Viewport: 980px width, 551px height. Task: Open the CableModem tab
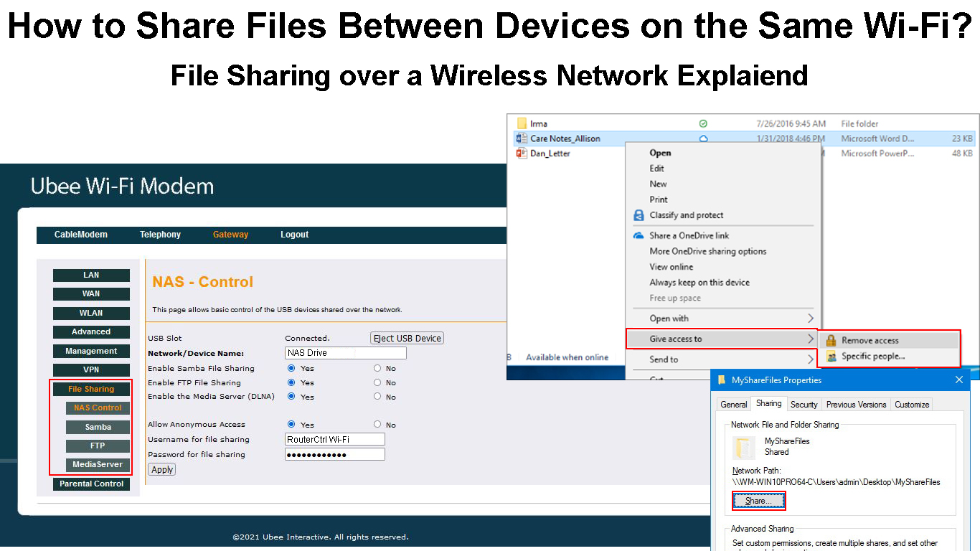(81, 235)
